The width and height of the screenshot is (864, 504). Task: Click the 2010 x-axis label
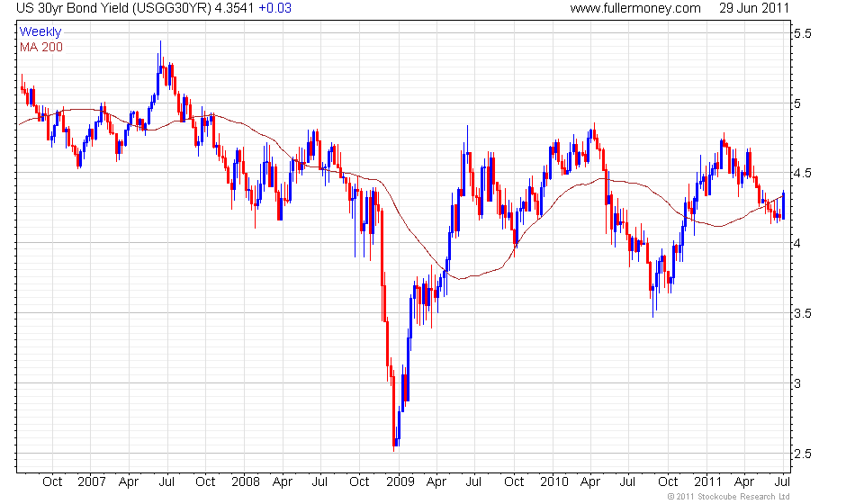(553, 481)
